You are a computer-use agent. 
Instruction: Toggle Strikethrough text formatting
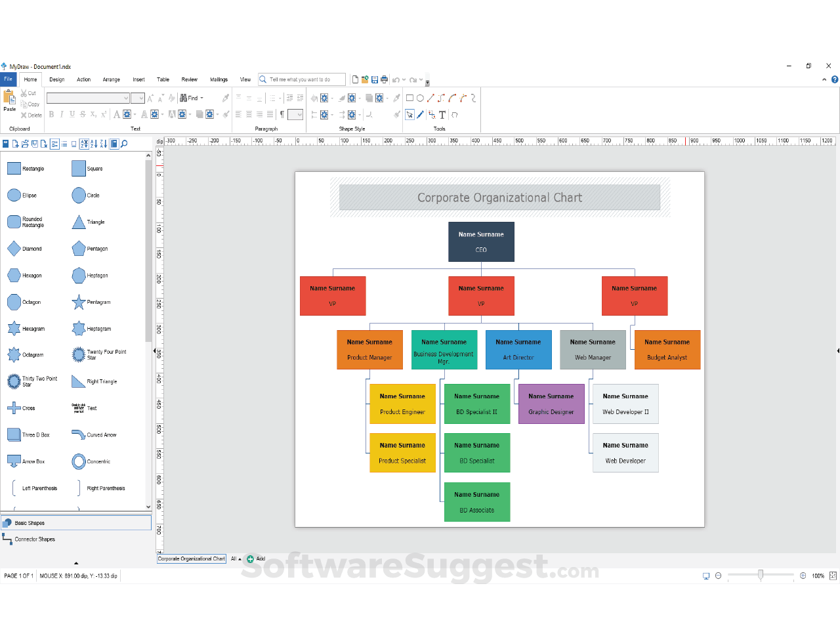pos(83,114)
